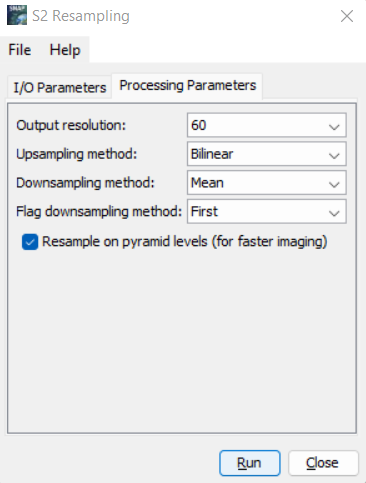This screenshot has width=366, height=483.
Task: Click the Mean value in Downsampling method
Action: coord(207,183)
